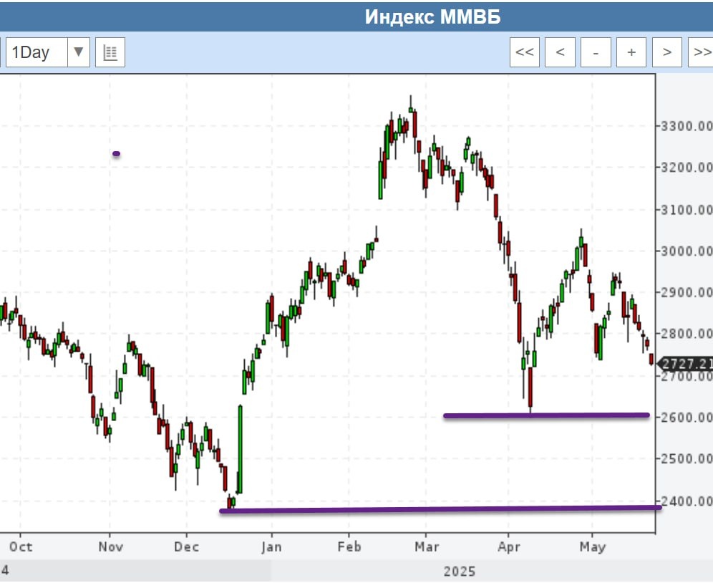Click the 3200.00 price axis label
The height and width of the screenshot is (588, 713).
[x=687, y=167]
